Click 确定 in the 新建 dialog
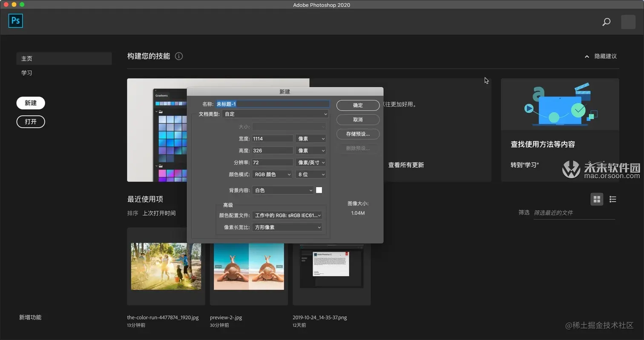This screenshot has height=340, width=644. [x=358, y=106]
